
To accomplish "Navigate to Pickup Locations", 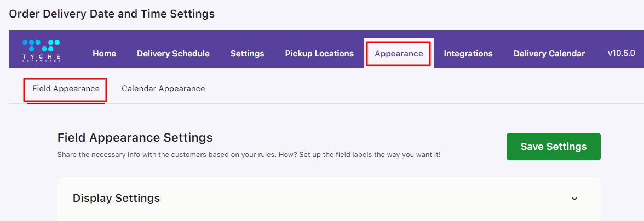I will click(319, 54).
